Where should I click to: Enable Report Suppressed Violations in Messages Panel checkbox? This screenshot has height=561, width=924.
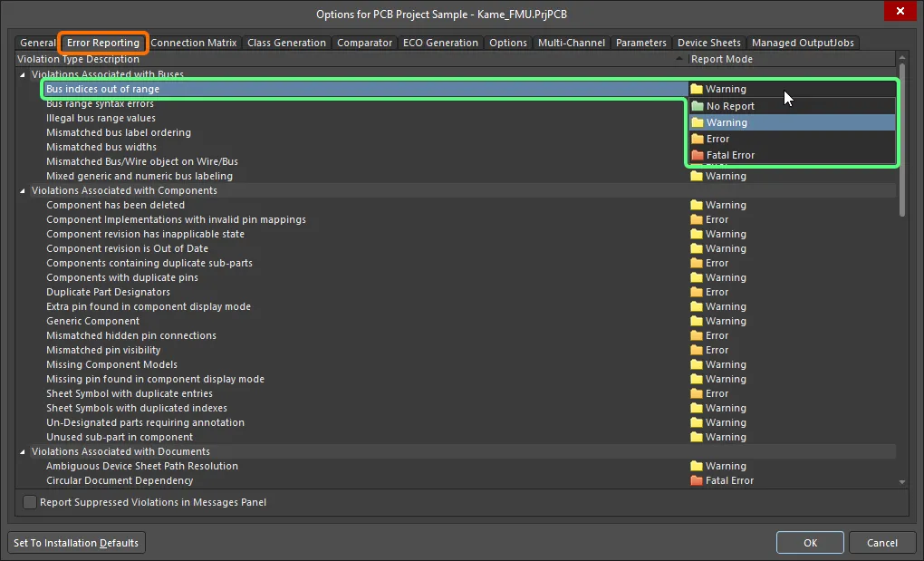[x=30, y=502]
